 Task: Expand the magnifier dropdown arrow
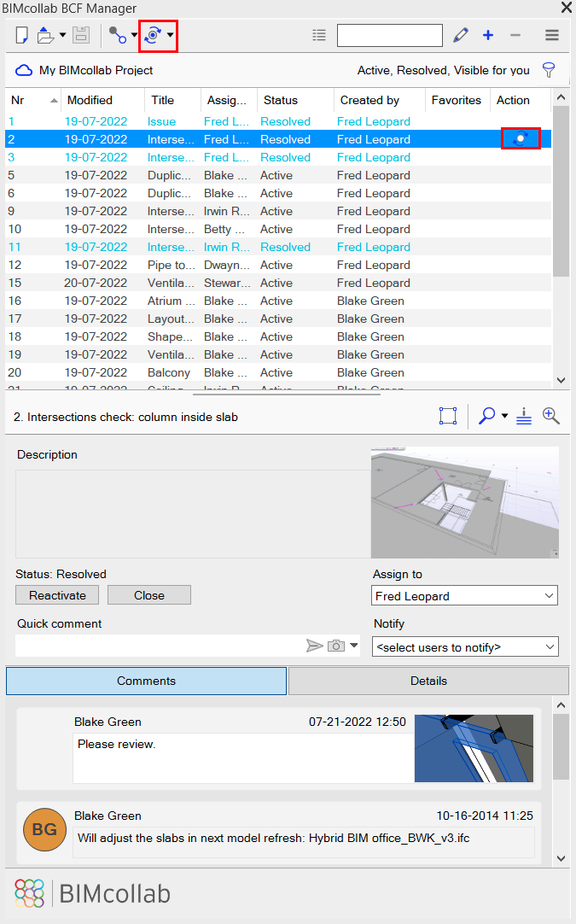504,416
